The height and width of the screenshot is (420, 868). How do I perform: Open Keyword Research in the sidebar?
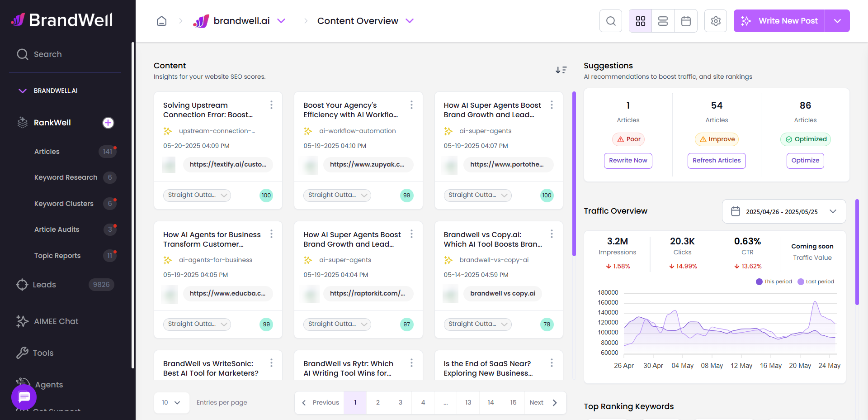(66, 177)
